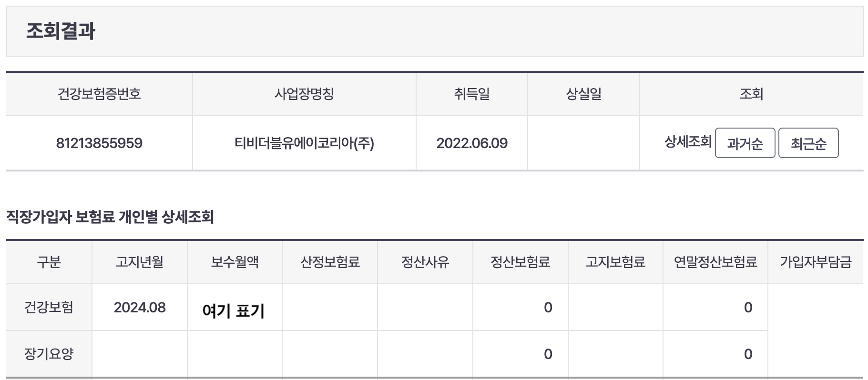
Task: Click the 상실일 column header
Action: coord(582,93)
